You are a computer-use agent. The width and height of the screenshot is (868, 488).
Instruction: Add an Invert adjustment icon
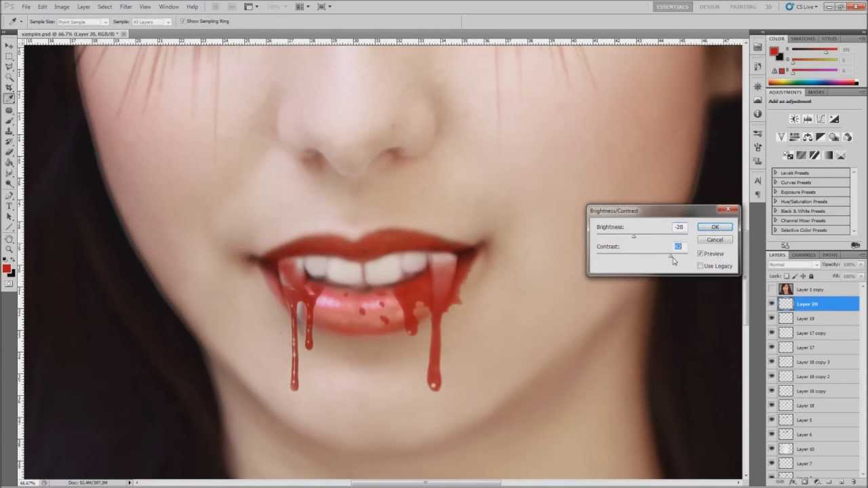pyautogui.click(x=789, y=155)
